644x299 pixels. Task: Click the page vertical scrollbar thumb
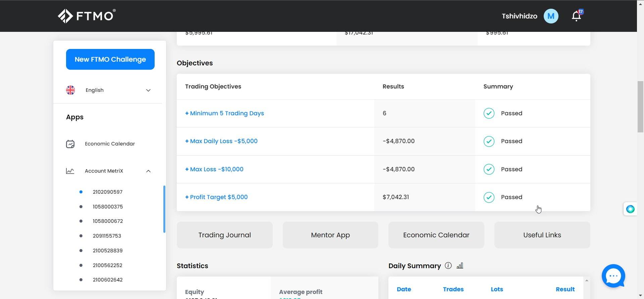(x=640, y=107)
